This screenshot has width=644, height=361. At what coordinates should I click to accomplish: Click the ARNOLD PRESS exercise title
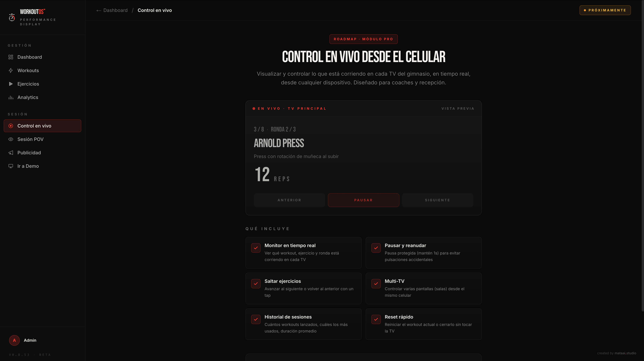click(279, 143)
